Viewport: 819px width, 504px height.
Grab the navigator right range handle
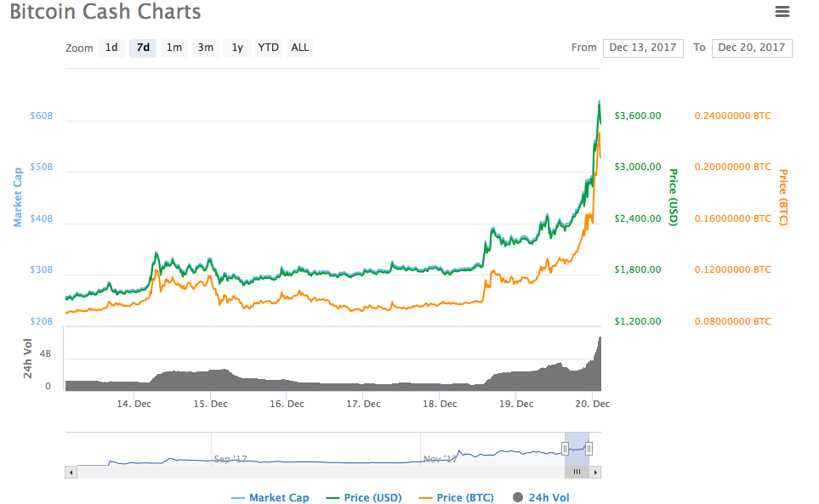[x=589, y=449]
